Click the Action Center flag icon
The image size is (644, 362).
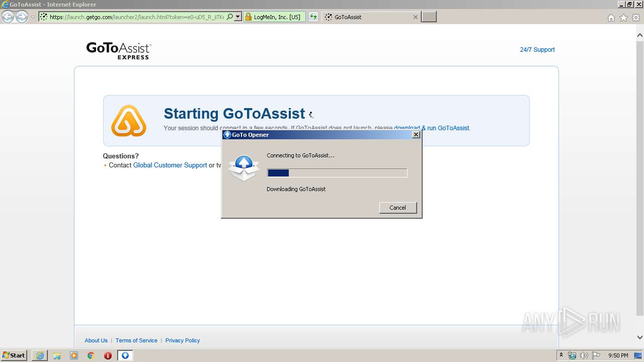pos(596,355)
